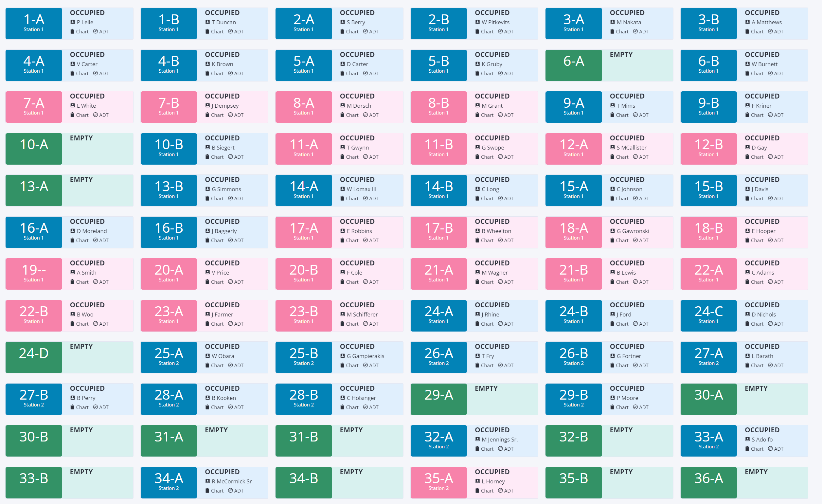Select the pink bed tile 19--
This screenshot has height=504, width=822.
click(x=34, y=274)
